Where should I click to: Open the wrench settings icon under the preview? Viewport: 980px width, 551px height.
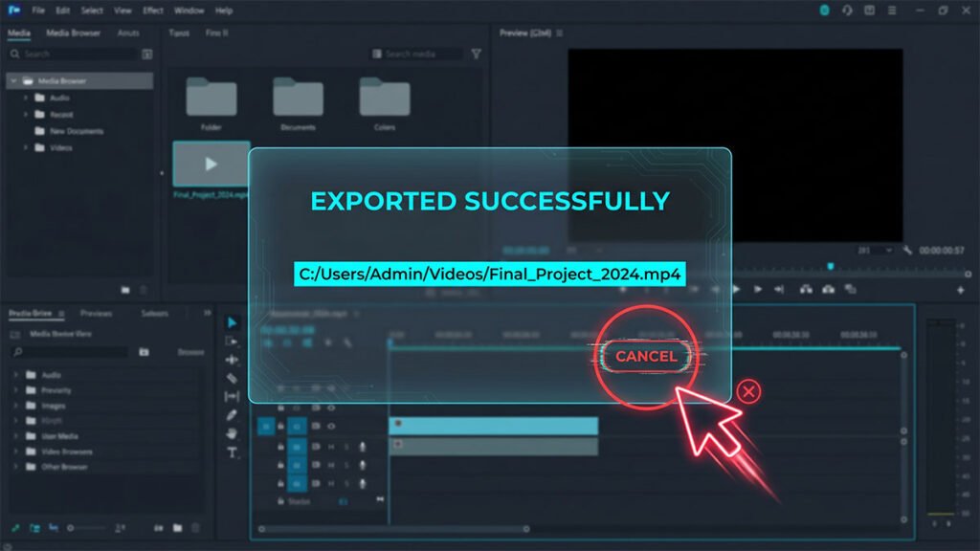tap(907, 251)
